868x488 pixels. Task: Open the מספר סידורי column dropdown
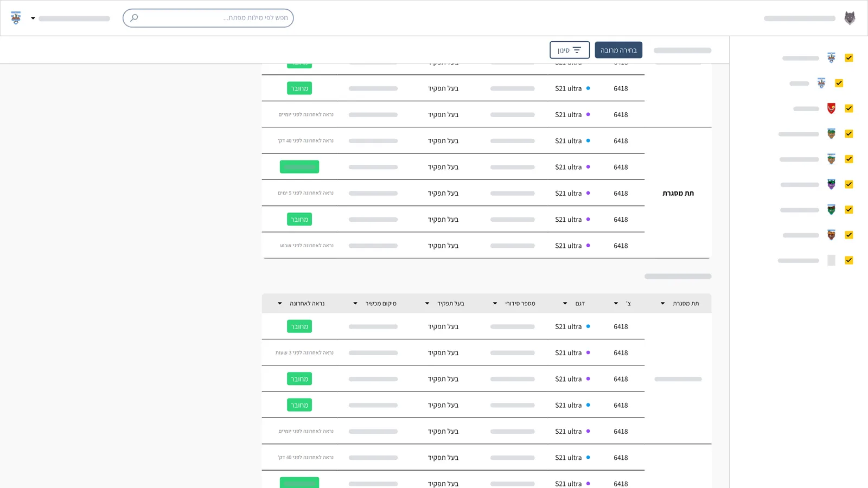click(x=495, y=304)
